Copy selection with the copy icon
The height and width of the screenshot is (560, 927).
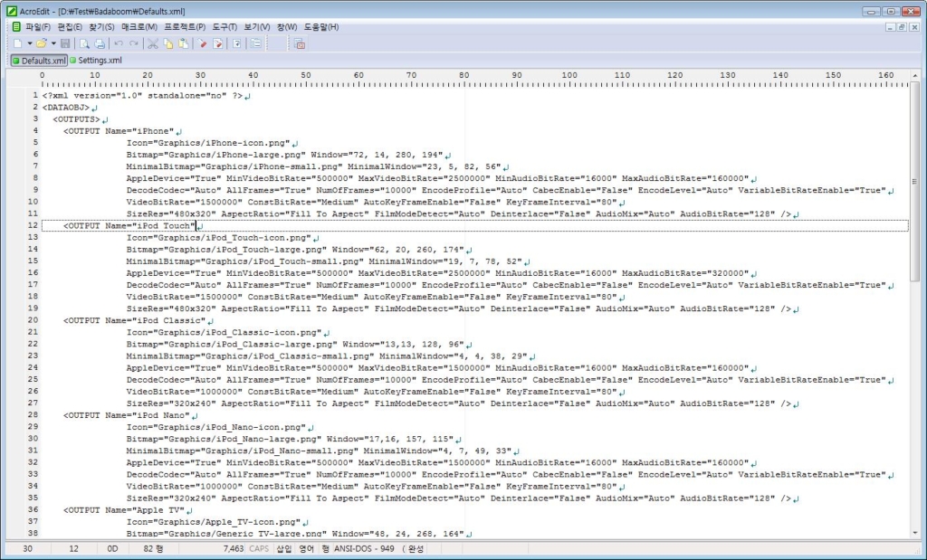click(168, 43)
